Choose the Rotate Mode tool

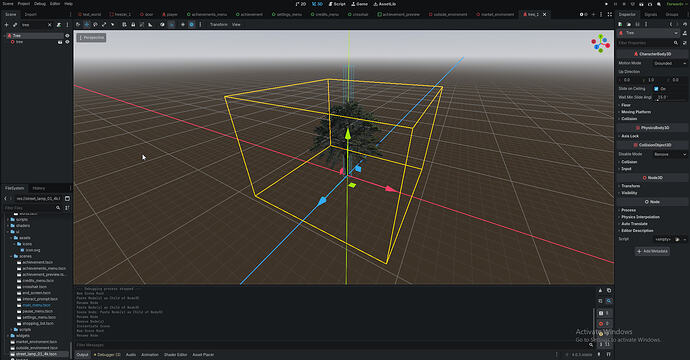click(x=95, y=25)
